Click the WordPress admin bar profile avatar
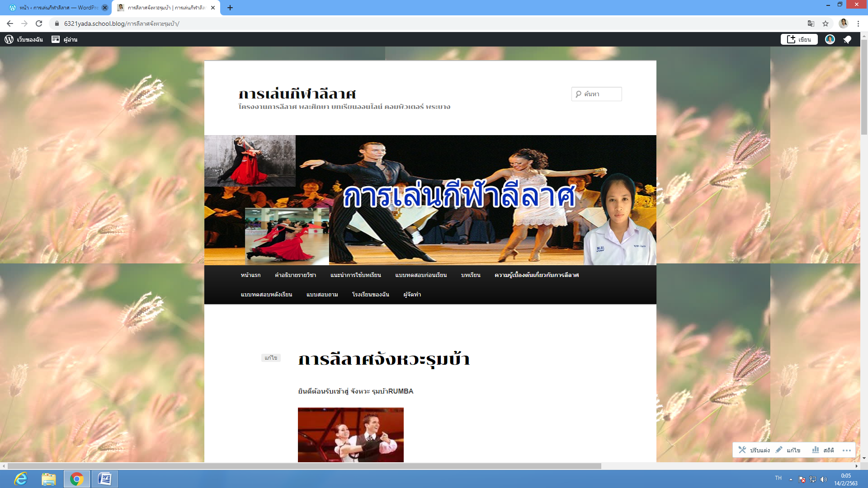The height and width of the screenshot is (488, 868). point(830,39)
